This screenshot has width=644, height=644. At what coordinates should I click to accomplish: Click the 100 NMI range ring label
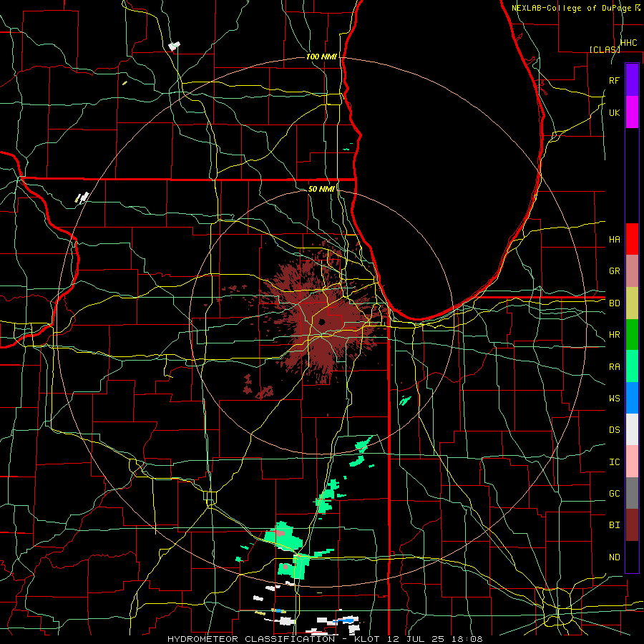[321, 57]
